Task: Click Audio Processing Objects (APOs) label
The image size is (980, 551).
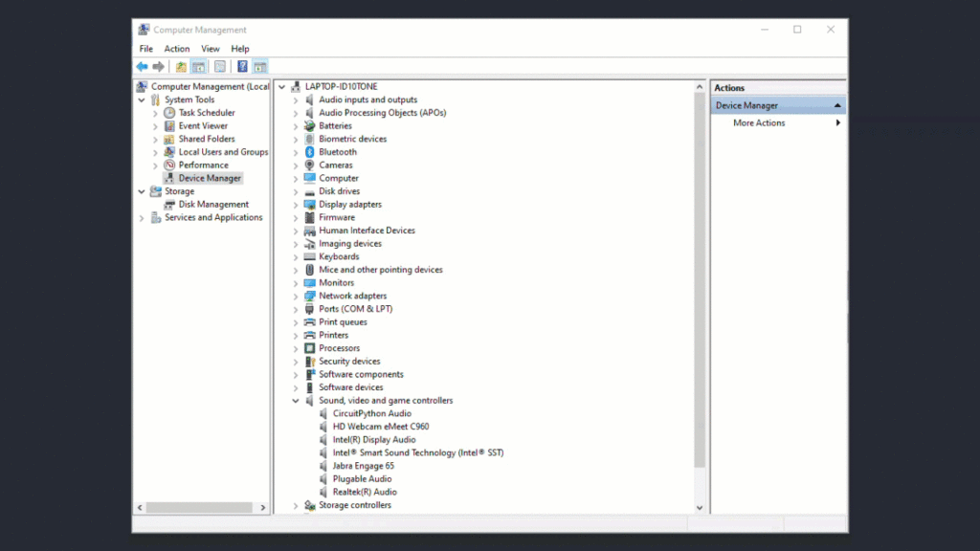Action: pyautogui.click(x=383, y=113)
